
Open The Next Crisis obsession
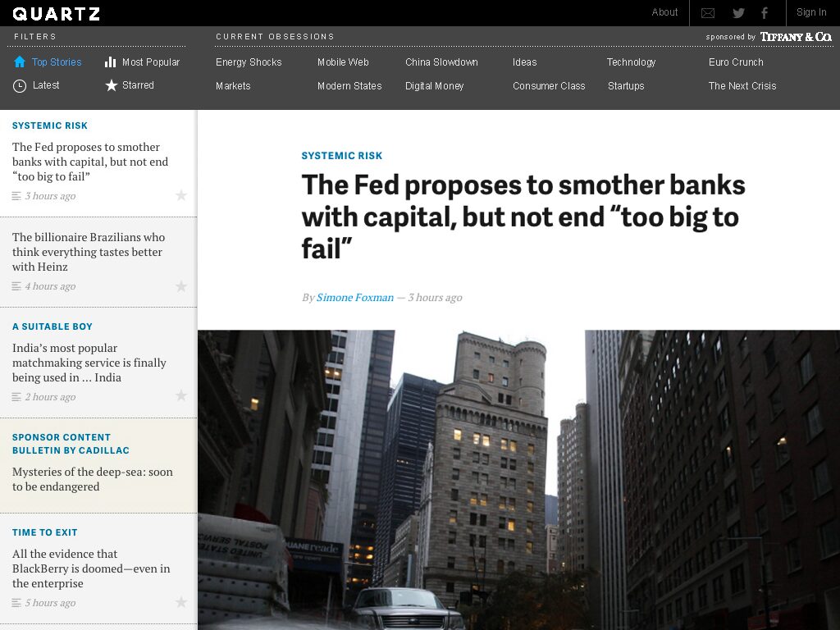pos(742,85)
